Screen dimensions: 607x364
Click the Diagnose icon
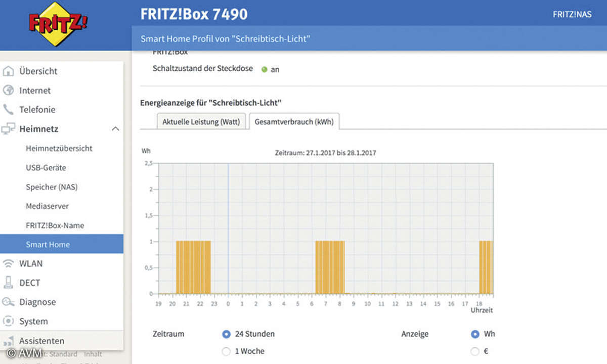pyautogui.click(x=8, y=302)
